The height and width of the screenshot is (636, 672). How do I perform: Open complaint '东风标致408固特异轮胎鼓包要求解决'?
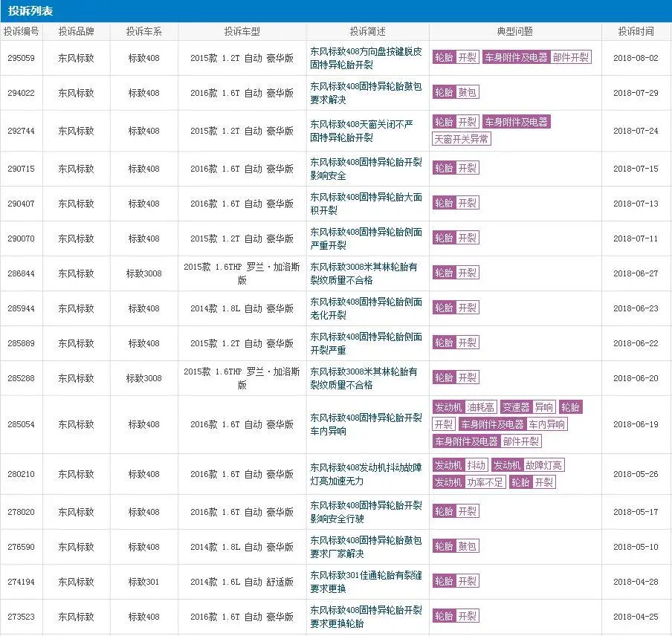366,93
